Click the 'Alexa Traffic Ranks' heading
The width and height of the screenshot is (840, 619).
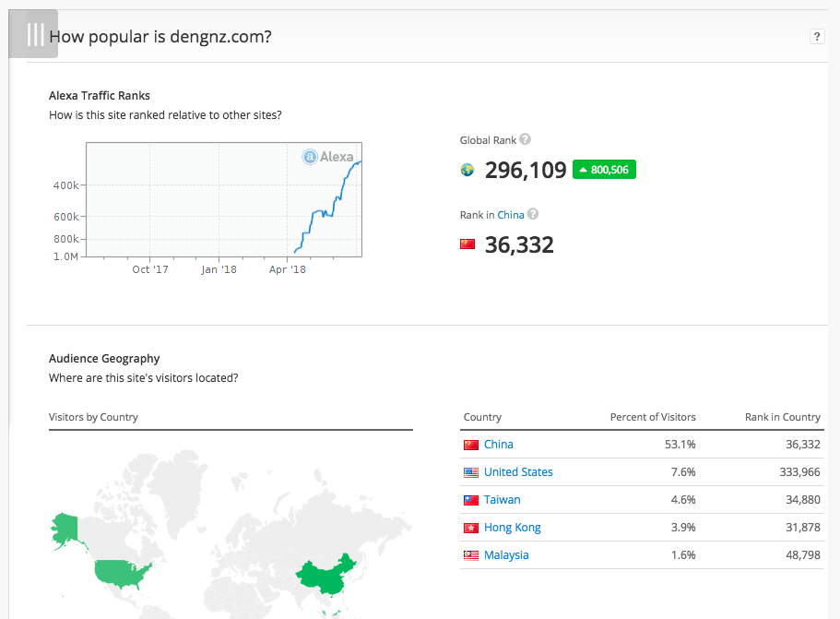(x=100, y=95)
